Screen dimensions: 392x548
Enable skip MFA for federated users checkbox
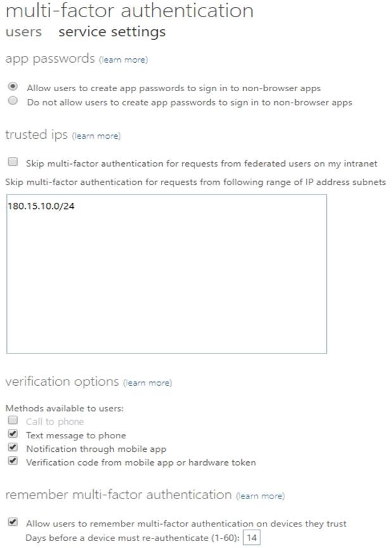click(13, 162)
